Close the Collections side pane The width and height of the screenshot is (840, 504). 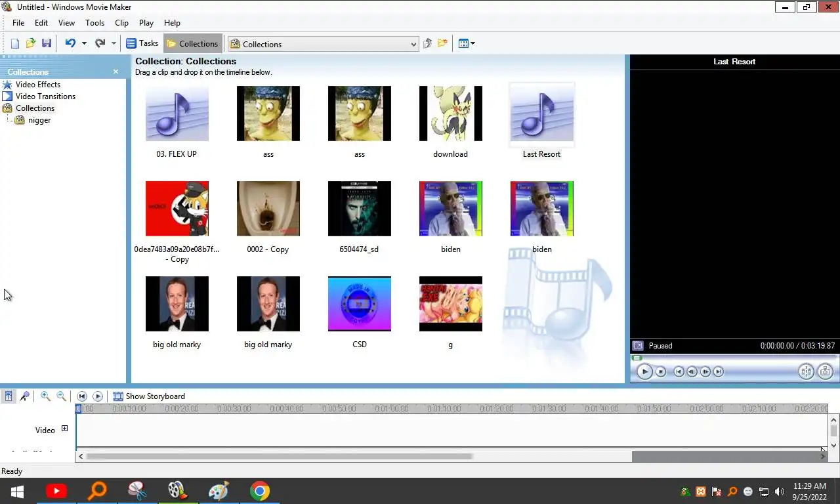(x=115, y=72)
